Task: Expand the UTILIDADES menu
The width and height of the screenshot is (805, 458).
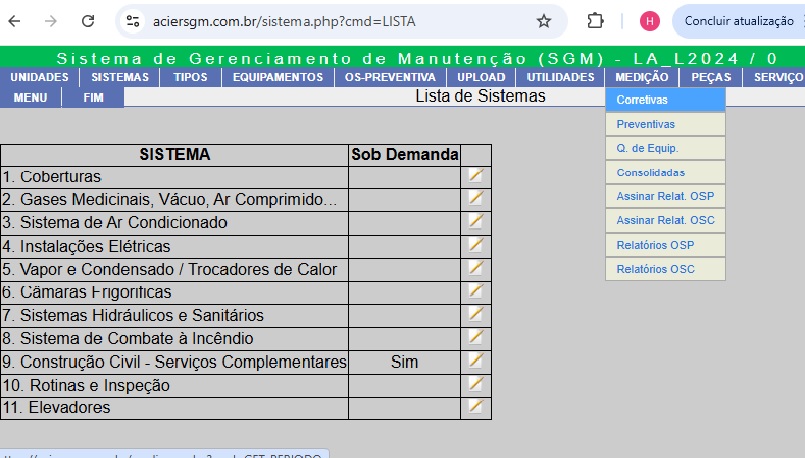Action: (x=560, y=77)
